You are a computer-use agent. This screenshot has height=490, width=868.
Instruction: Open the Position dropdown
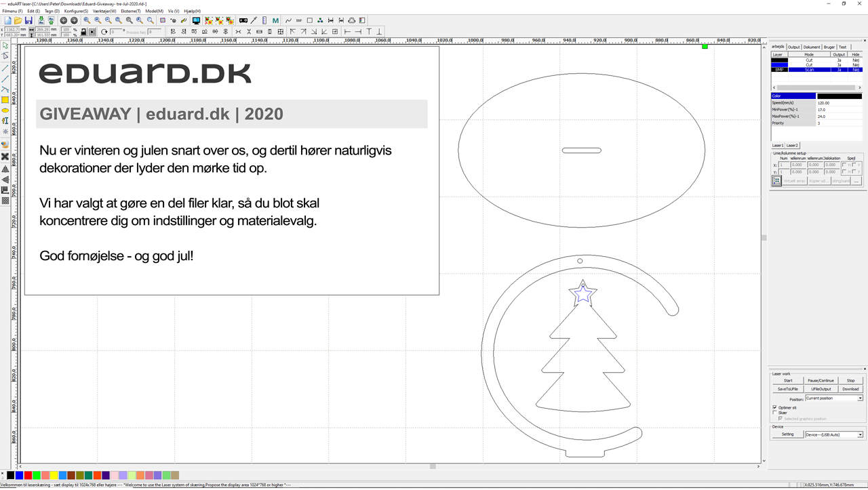[834, 399]
